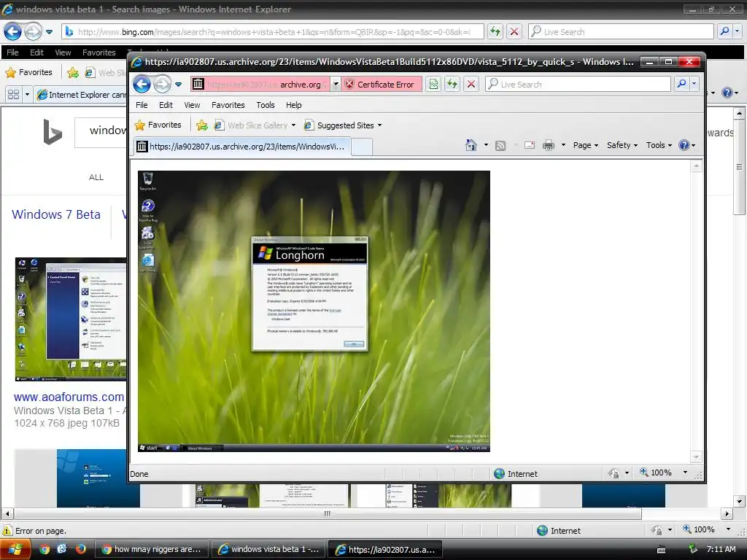Screen dimensions: 747x560
Task: Click the Read Mail icon in front window
Action: pyautogui.click(x=530, y=145)
